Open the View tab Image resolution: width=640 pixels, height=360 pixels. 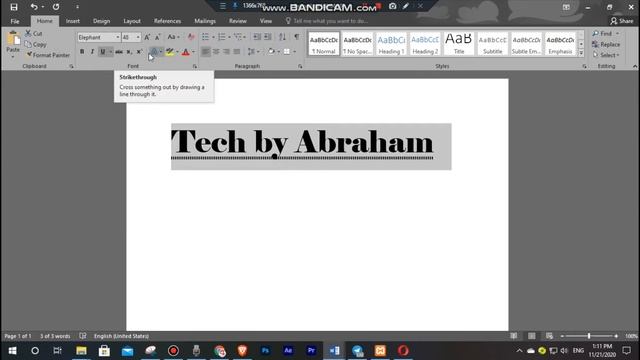[266, 21]
